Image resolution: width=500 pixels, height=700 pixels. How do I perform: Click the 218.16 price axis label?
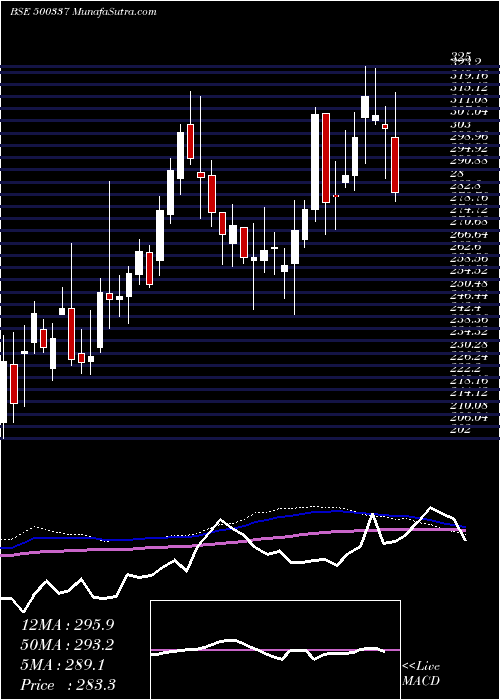(469, 381)
